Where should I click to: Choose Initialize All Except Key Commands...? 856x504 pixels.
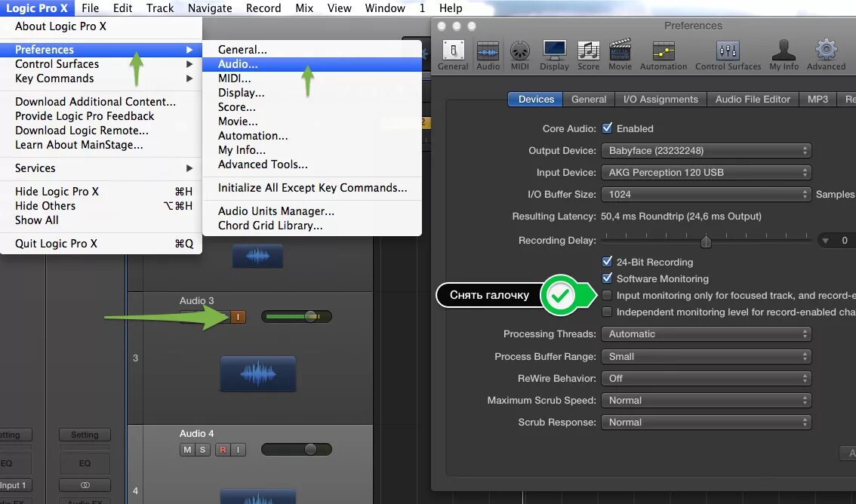tap(312, 188)
